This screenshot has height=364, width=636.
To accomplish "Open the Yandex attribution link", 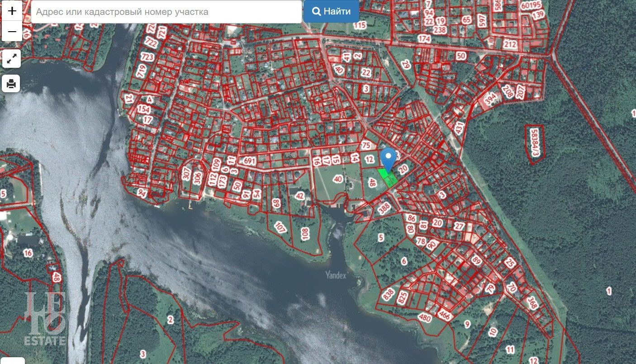I will point(335,275).
